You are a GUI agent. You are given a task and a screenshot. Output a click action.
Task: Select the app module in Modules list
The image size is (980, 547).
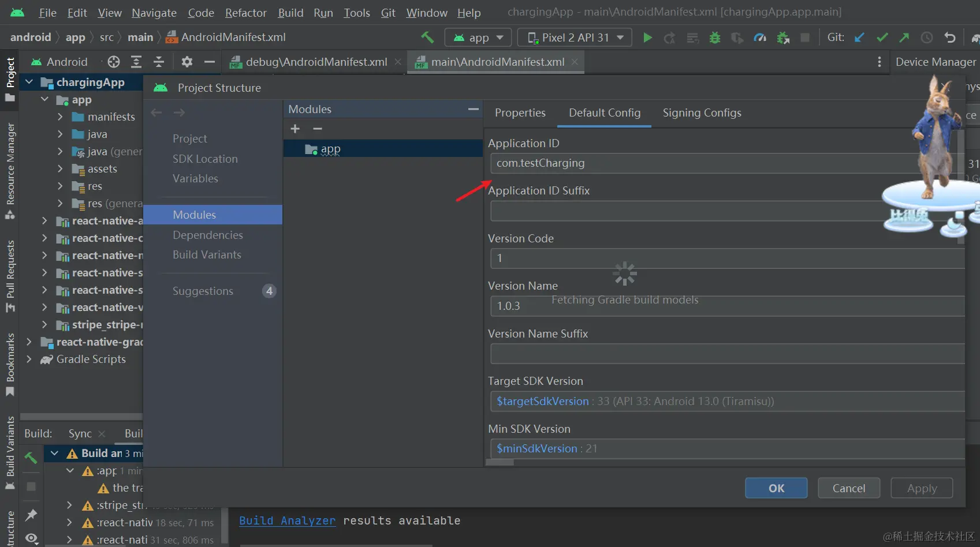[x=383, y=149]
